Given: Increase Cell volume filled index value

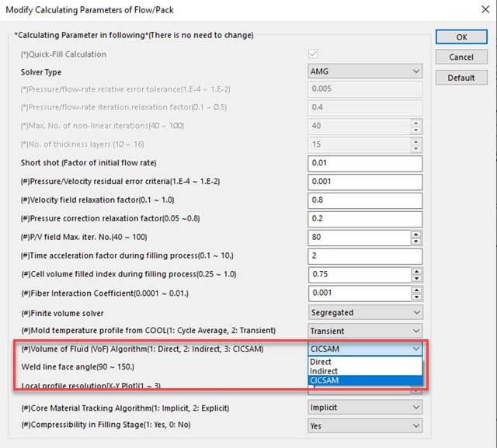Looking at the screenshot, I should tap(416, 272).
